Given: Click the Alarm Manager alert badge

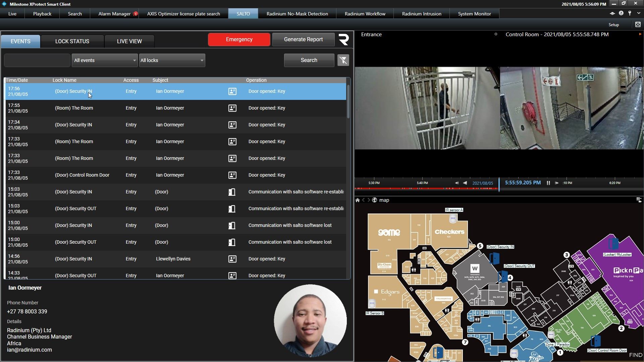Looking at the screenshot, I should (x=136, y=14).
